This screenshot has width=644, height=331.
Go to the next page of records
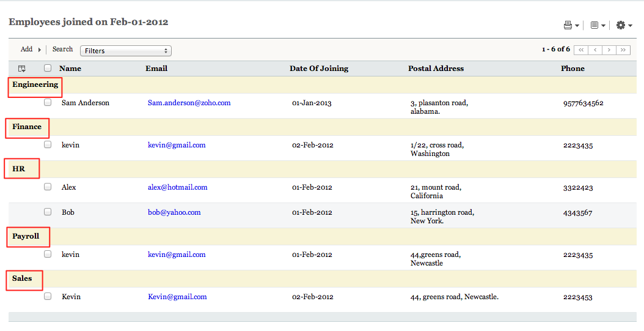609,50
